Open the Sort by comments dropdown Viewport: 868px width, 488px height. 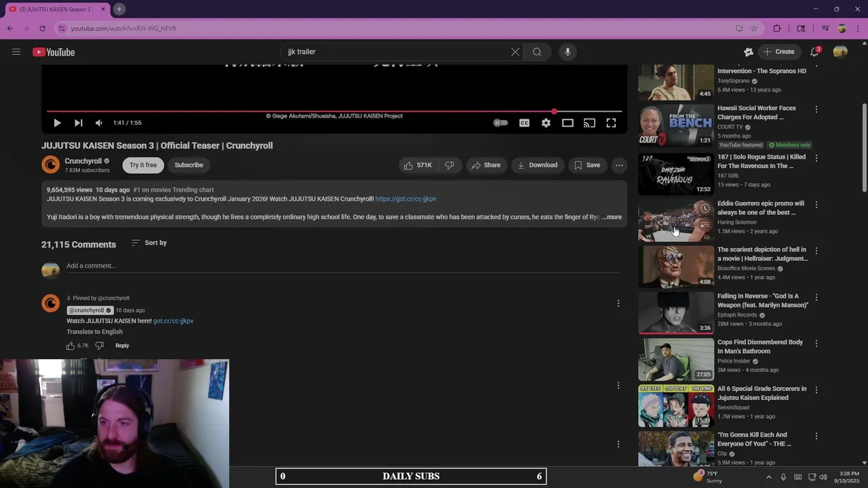tap(149, 243)
